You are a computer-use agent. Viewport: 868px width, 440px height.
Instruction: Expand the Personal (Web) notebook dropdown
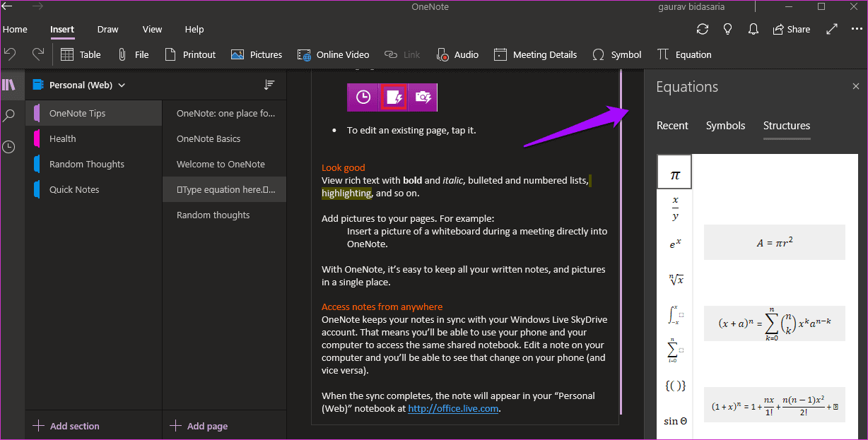pos(122,85)
